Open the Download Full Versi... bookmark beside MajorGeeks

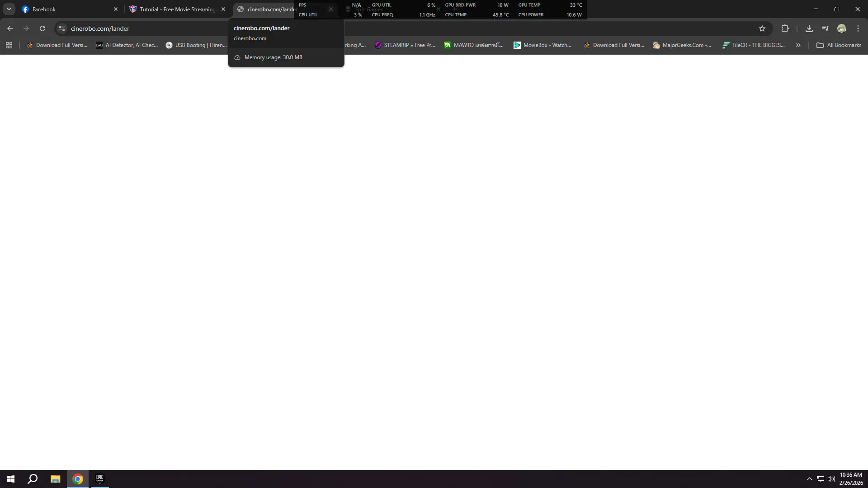click(x=614, y=45)
